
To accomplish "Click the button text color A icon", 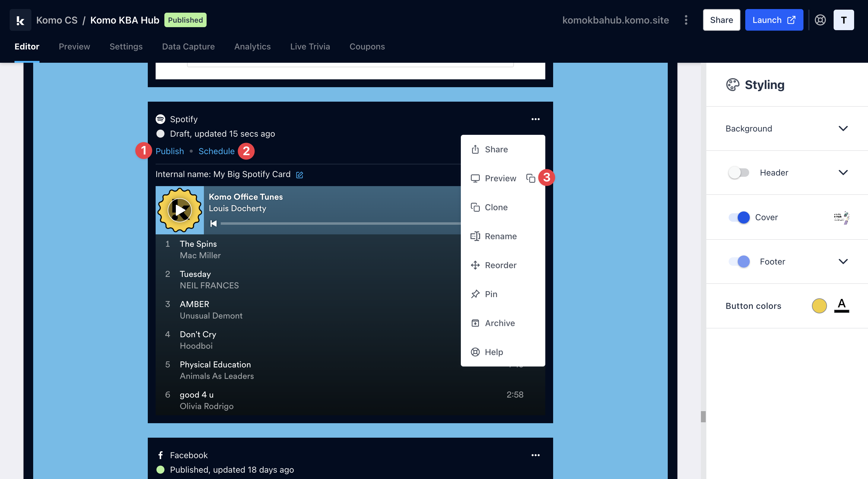I will tap(841, 305).
